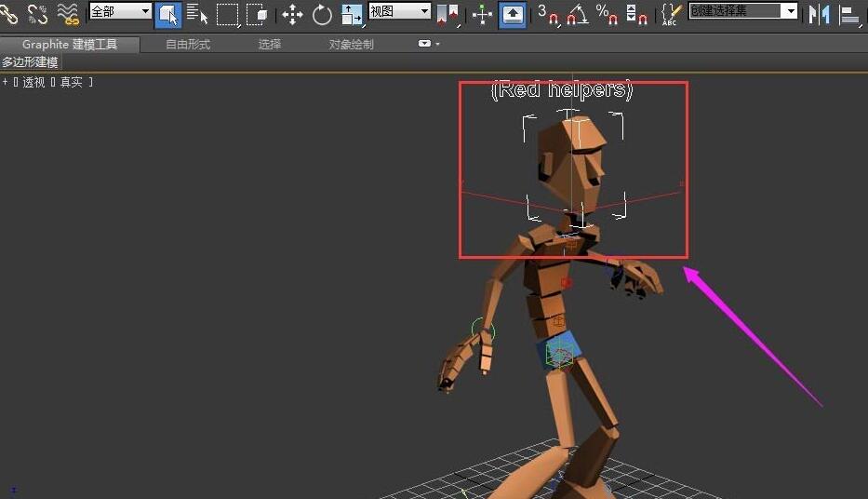Screen dimensions: 868x499
Task: Click the Unlink Selection broken chain icon
Action: pyautogui.click(x=37, y=14)
